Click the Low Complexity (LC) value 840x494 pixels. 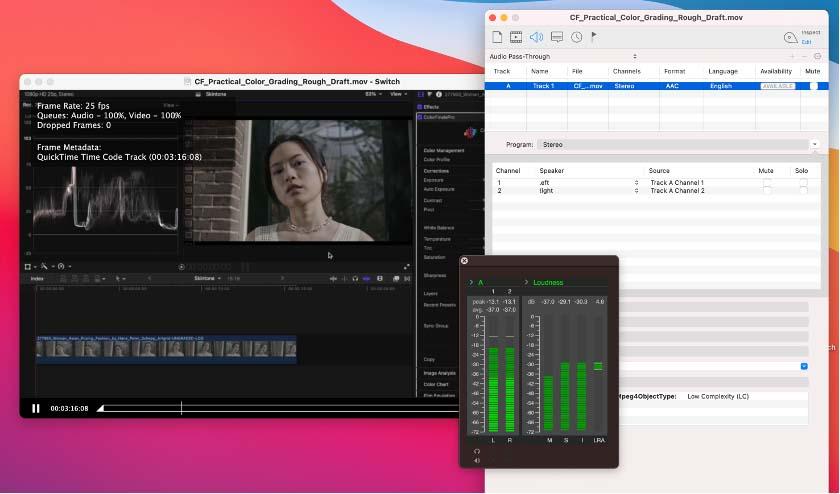(x=718, y=396)
